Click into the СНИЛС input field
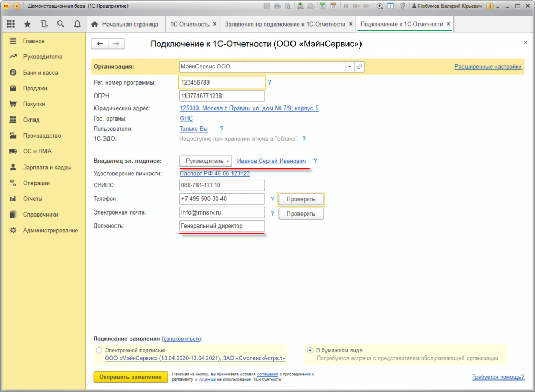Screen dimensions: 535x392 [222, 185]
